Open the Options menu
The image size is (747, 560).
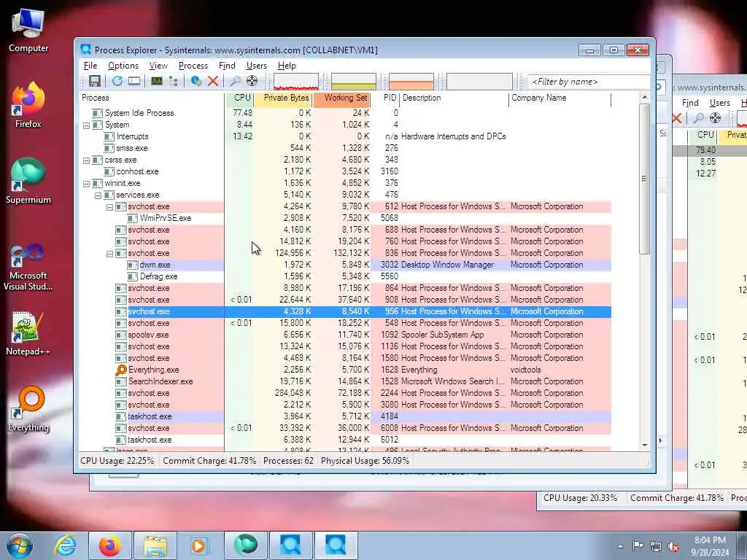tap(123, 66)
